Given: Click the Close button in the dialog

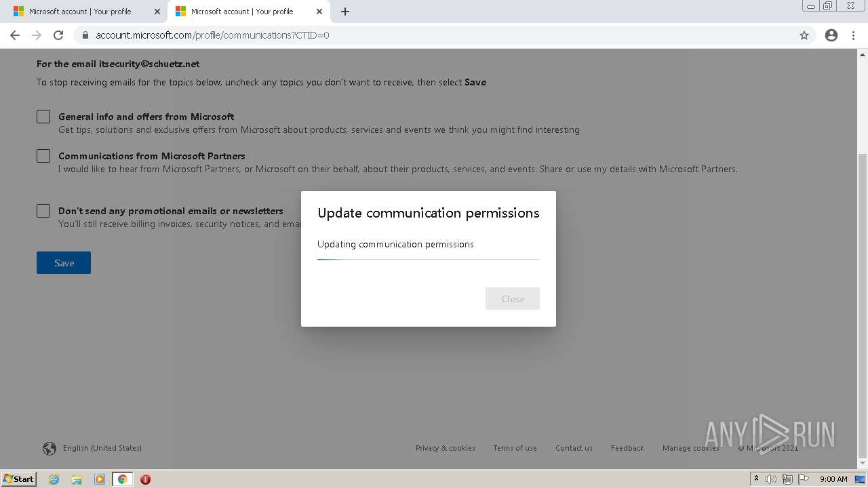Looking at the screenshot, I should (513, 299).
